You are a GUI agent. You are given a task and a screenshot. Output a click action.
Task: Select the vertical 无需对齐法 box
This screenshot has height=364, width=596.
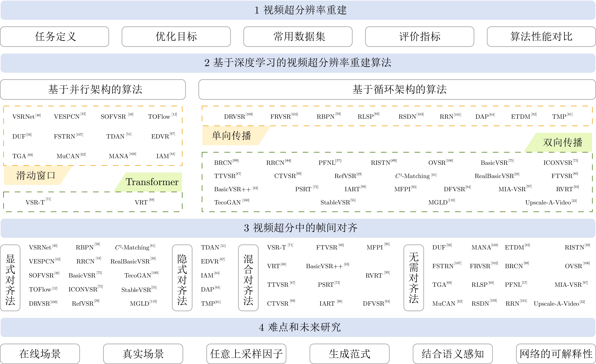[x=414, y=278]
